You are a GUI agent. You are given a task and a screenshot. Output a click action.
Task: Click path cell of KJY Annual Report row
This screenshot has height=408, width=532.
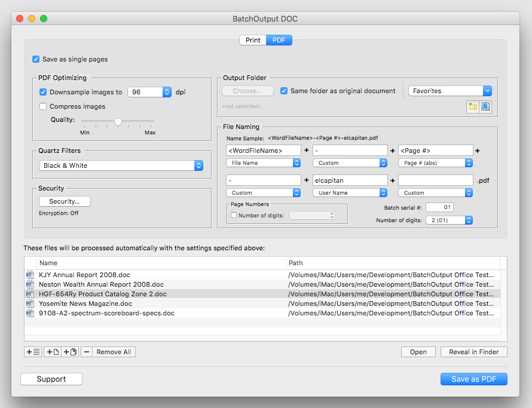(391, 275)
